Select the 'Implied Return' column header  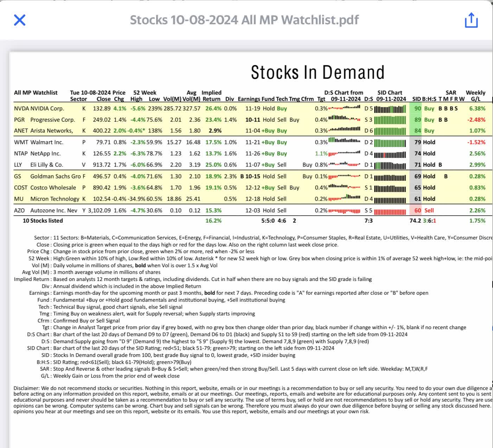[x=211, y=96]
